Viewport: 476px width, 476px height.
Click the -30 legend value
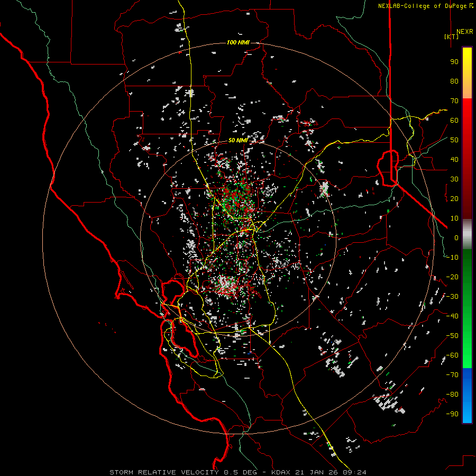452,297
